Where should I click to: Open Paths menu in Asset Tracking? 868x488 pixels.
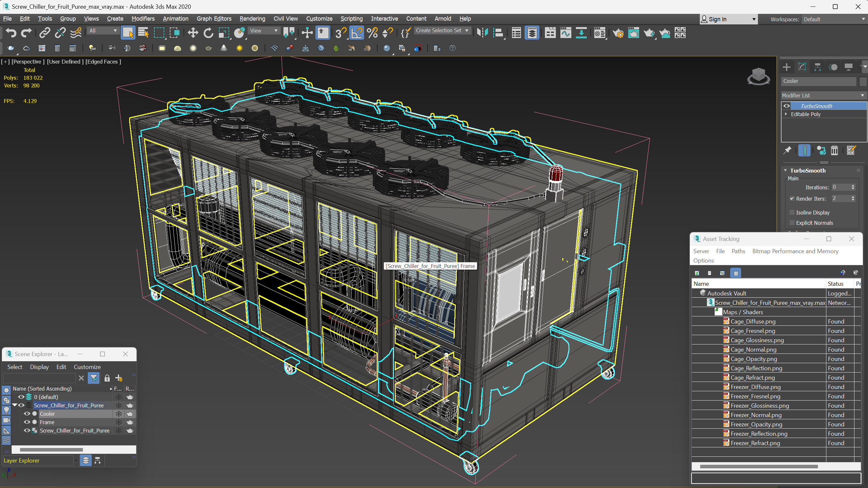tap(738, 251)
